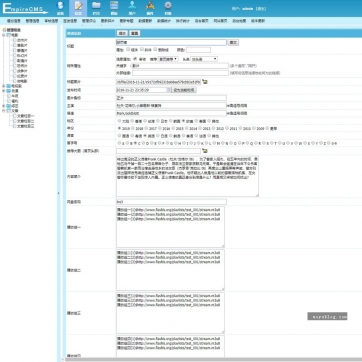Click the file picker icon beside recommended large image field
Image resolution: width=362 pixels, height=362 pixels.
[205, 151]
